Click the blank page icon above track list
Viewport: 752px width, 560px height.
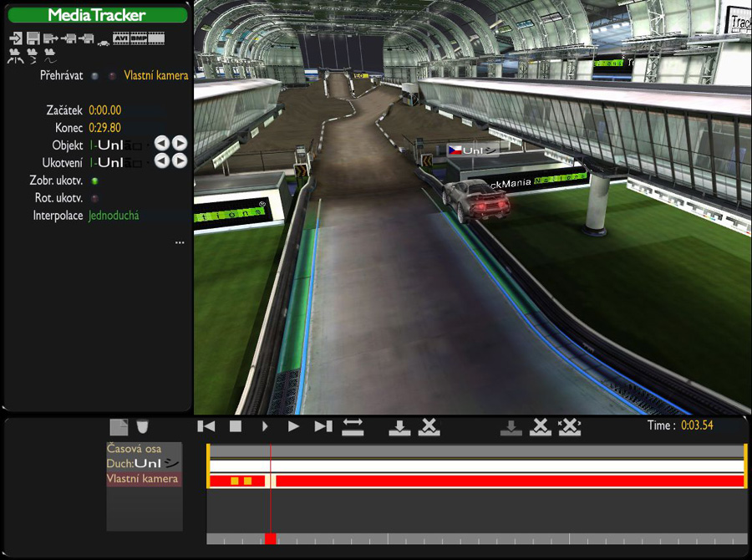coord(119,426)
